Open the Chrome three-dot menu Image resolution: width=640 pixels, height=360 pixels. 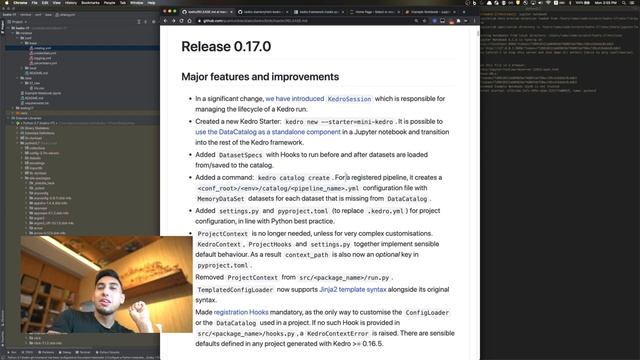click(474, 20)
